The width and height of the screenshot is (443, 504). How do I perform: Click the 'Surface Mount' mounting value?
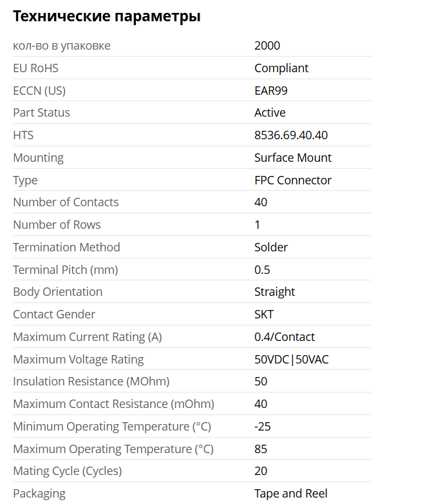tap(293, 157)
